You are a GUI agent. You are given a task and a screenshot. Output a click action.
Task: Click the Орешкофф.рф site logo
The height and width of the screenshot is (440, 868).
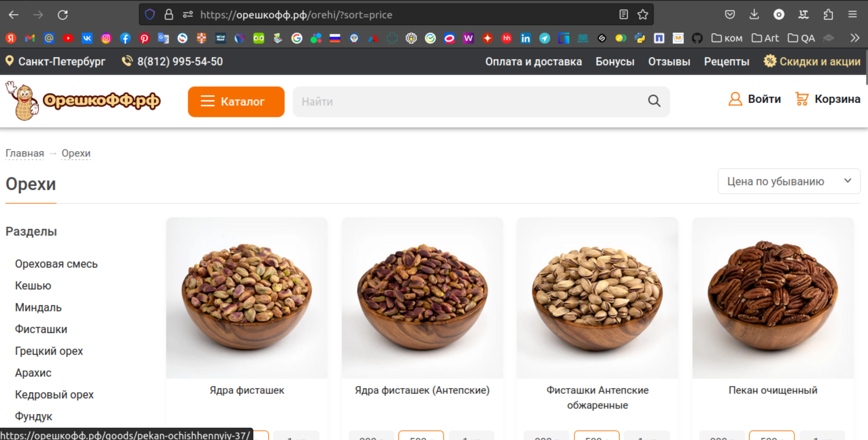83,100
